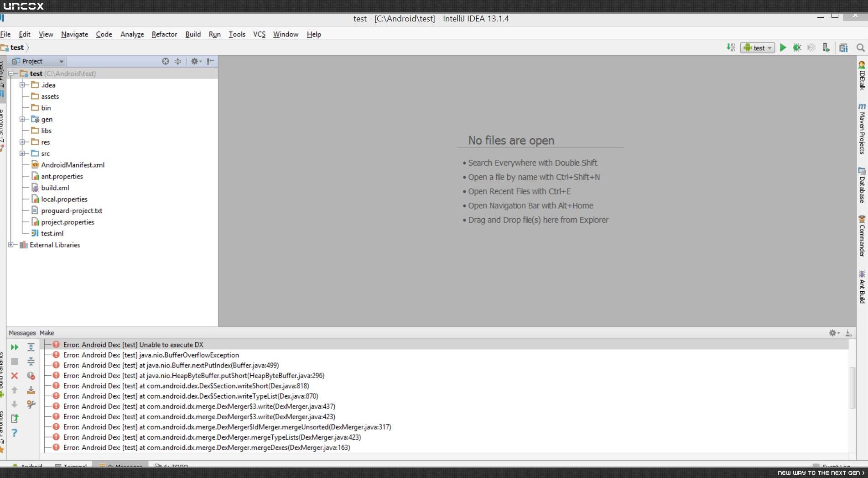Export messages to text file icon
868x478 pixels.
(x=15, y=418)
